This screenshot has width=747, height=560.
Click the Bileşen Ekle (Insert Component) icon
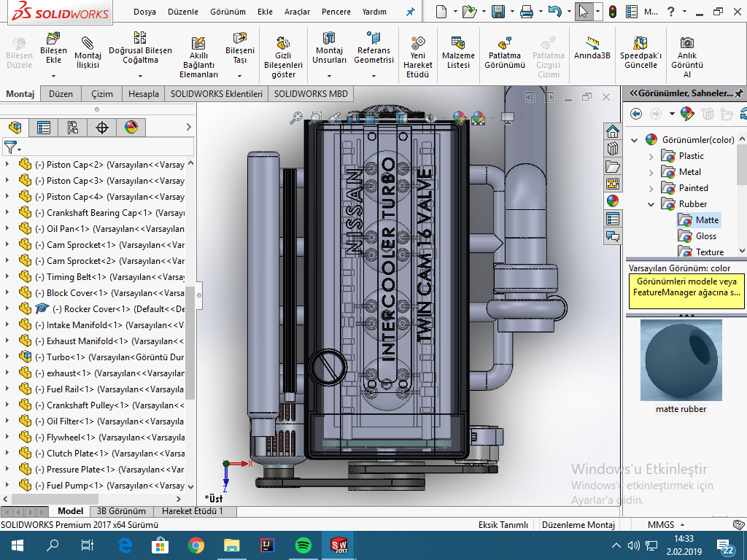[53, 39]
